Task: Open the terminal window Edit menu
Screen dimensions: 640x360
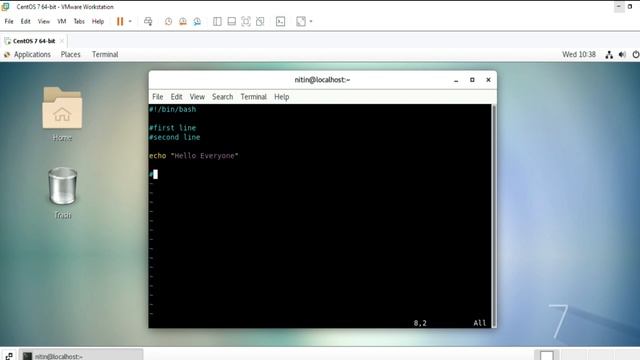Action: pos(176,97)
